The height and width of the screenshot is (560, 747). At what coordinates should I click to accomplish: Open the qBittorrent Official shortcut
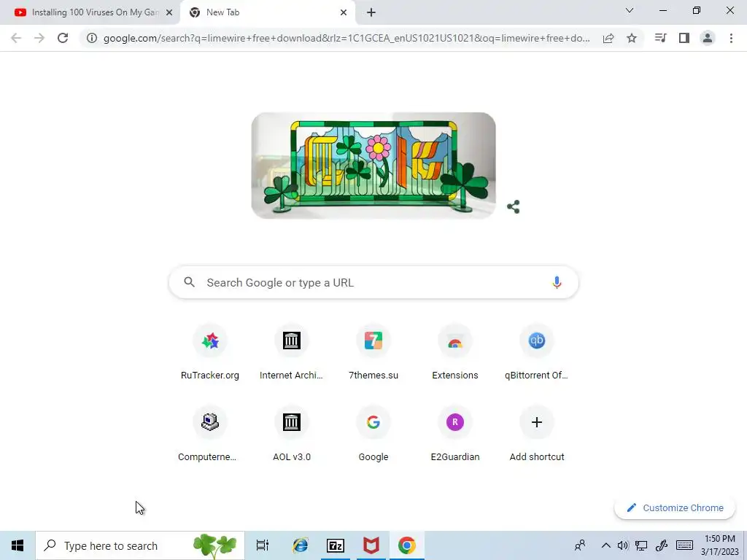click(537, 352)
